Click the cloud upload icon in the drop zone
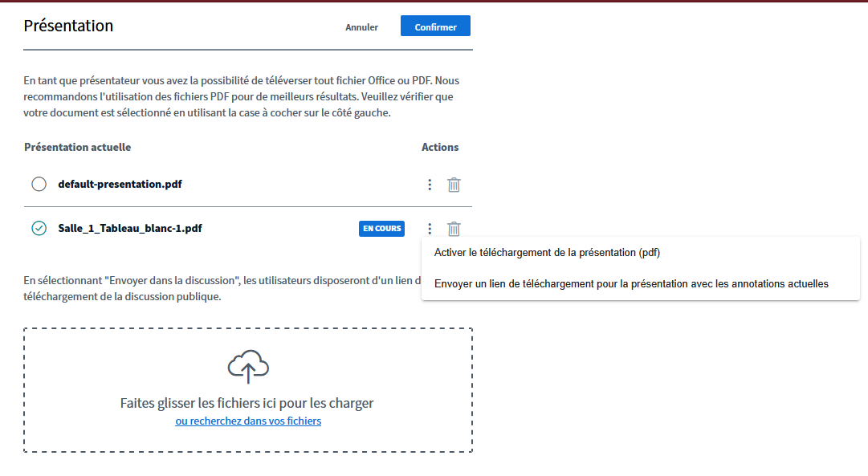 pyautogui.click(x=248, y=366)
